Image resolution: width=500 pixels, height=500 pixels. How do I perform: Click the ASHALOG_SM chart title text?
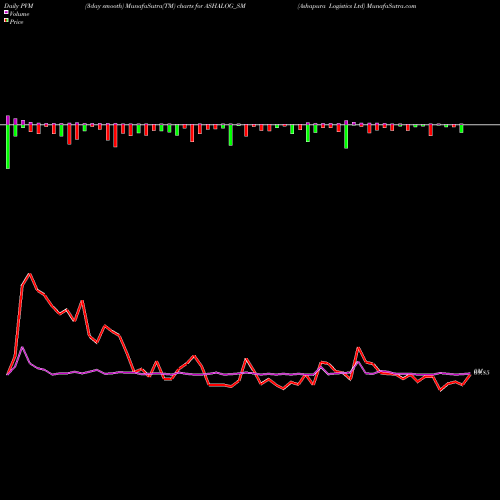165,6
